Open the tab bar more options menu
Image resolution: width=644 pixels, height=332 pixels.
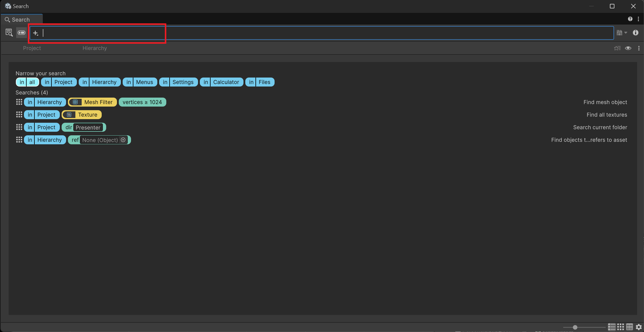[639, 48]
